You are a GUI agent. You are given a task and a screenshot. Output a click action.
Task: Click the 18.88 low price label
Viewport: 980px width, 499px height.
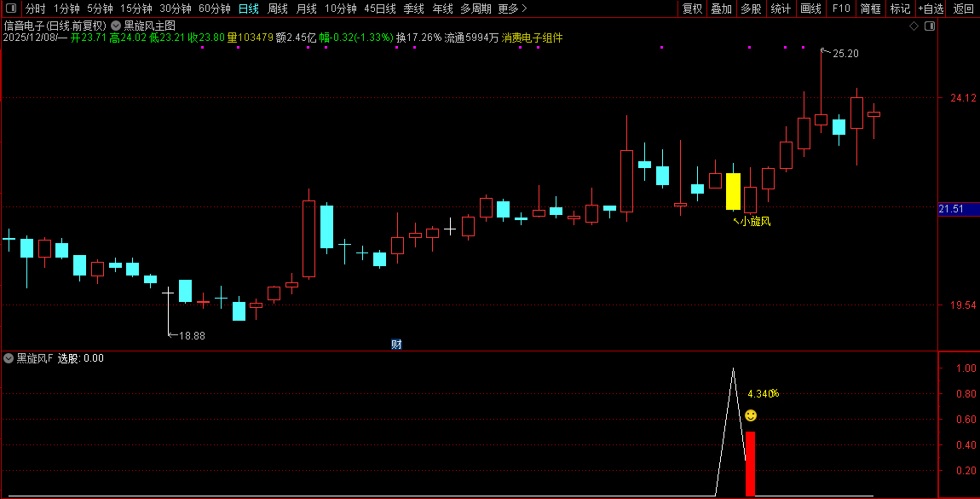(192, 336)
